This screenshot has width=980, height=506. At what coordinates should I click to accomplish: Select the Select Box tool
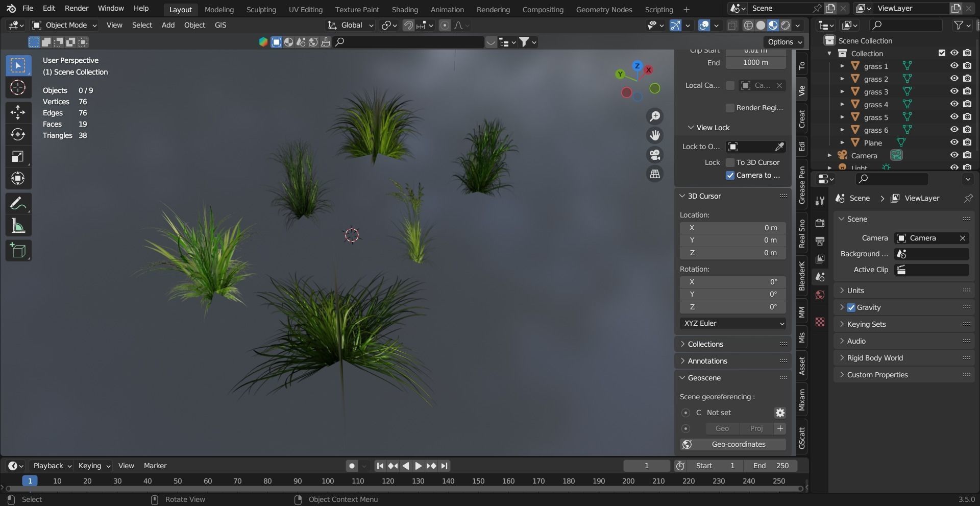coord(18,65)
